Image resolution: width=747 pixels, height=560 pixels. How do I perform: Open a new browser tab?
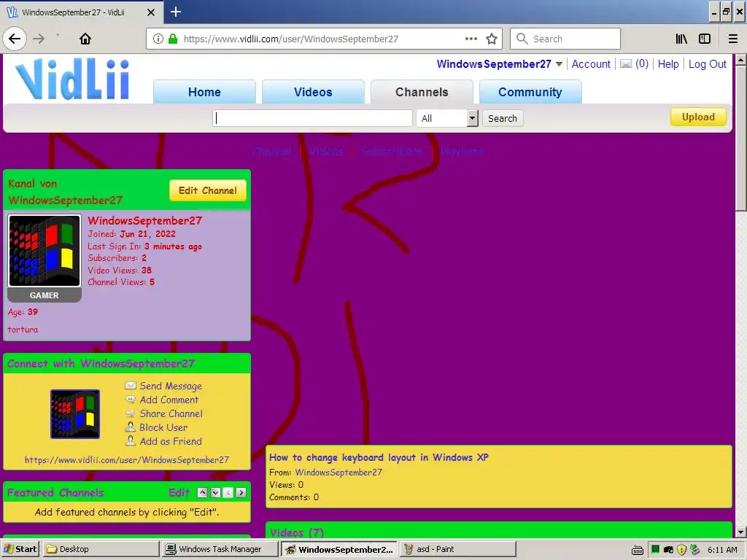176,12
